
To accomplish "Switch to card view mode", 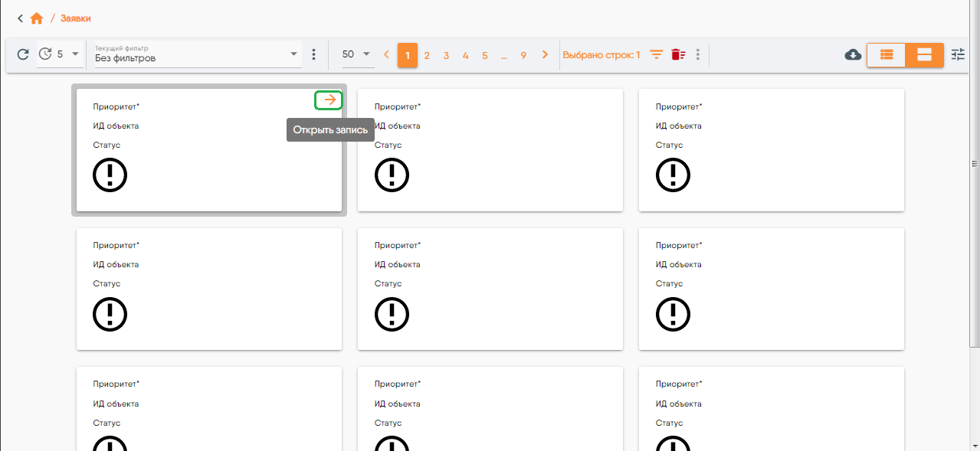I will (x=924, y=54).
